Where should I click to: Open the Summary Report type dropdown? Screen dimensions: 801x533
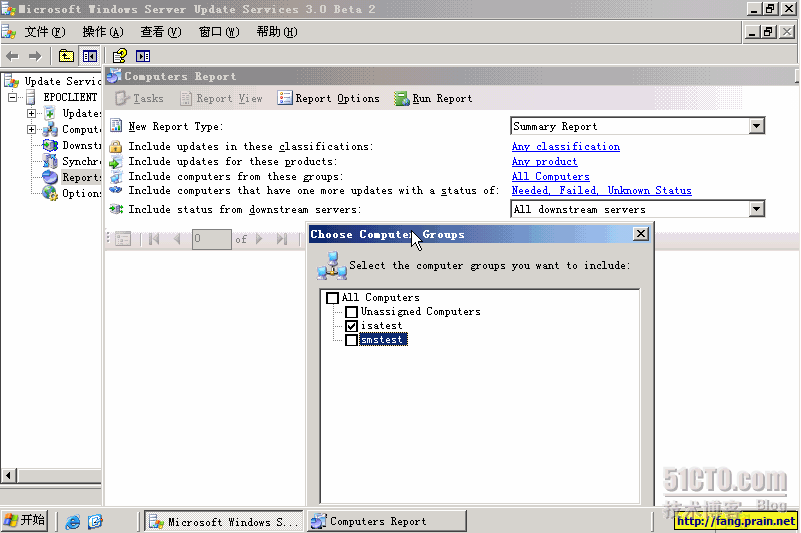pos(757,126)
